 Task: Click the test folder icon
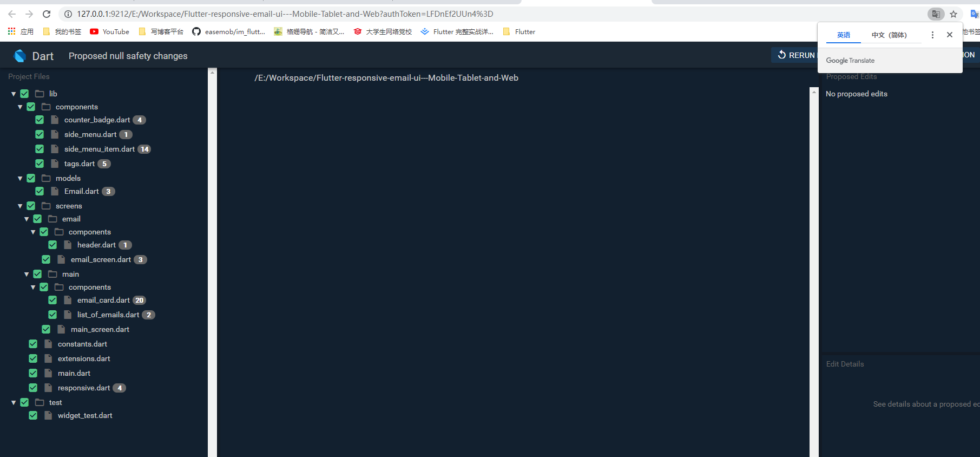click(40, 402)
